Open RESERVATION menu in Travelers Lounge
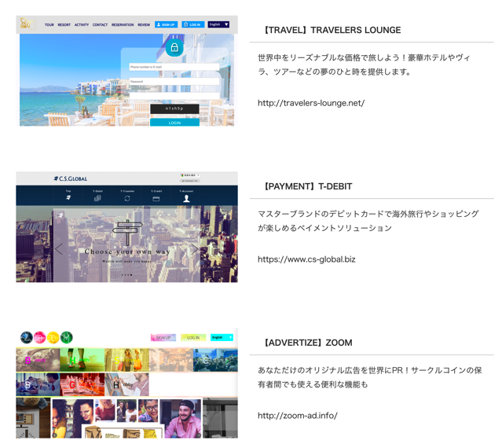Screen dimensions: 502x448 123,24
